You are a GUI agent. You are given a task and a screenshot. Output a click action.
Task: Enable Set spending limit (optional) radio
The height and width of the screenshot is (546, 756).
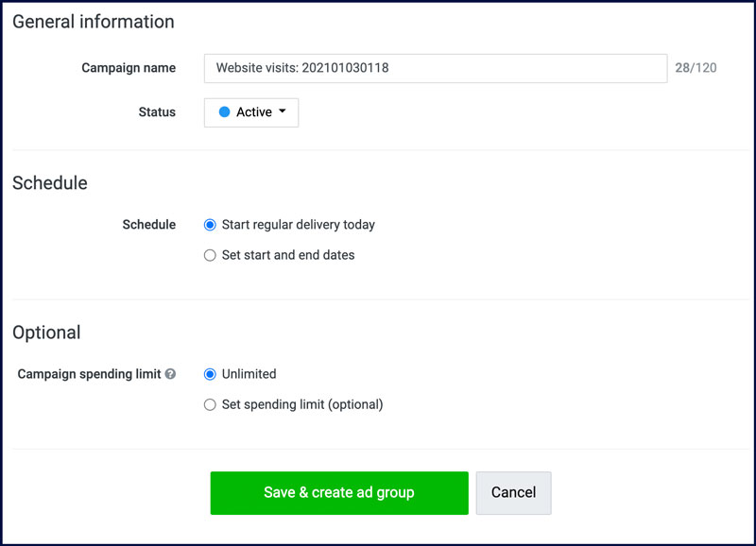pos(210,405)
